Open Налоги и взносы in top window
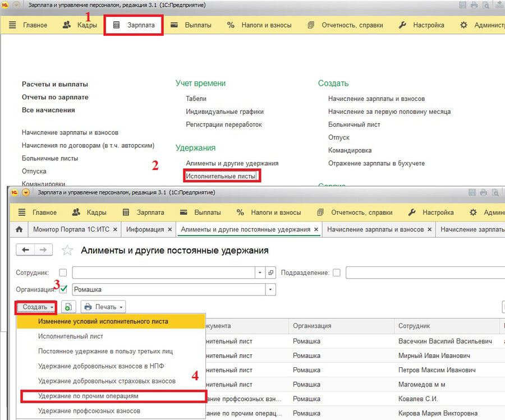The width and height of the screenshot is (505, 420). click(259, 25)
